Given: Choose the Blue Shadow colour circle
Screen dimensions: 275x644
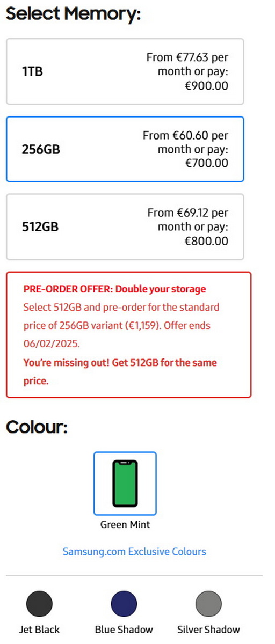Looking at the screenshot, I should [x=124, y=604].
